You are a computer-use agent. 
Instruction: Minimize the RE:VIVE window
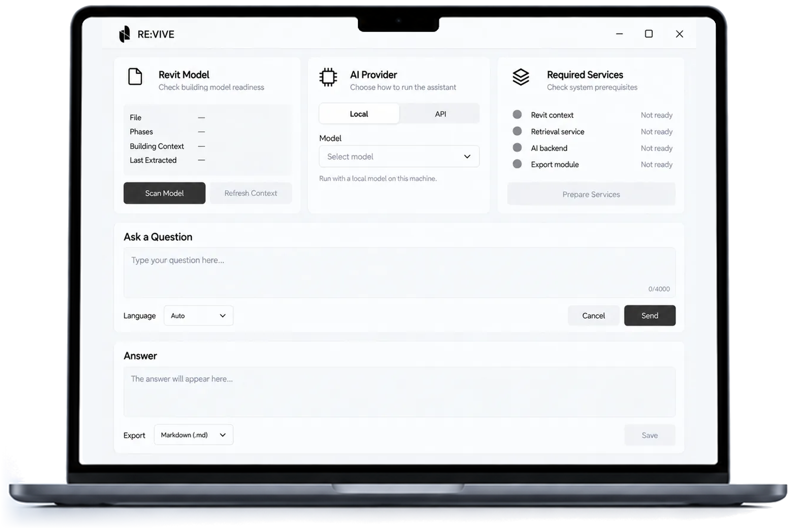[x=619, y=34]
